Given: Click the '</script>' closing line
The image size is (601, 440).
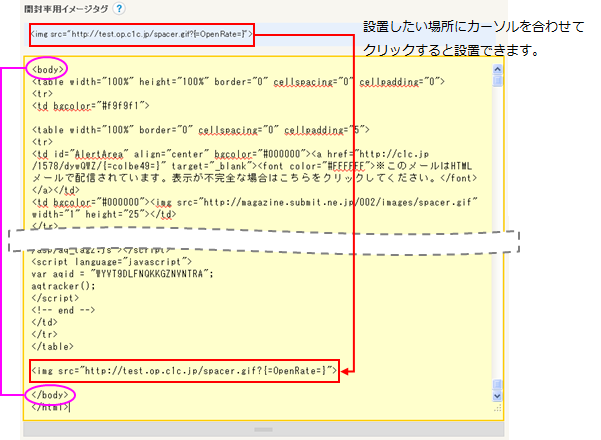Looking at the screenshot, I should click(x=55, y=298).
